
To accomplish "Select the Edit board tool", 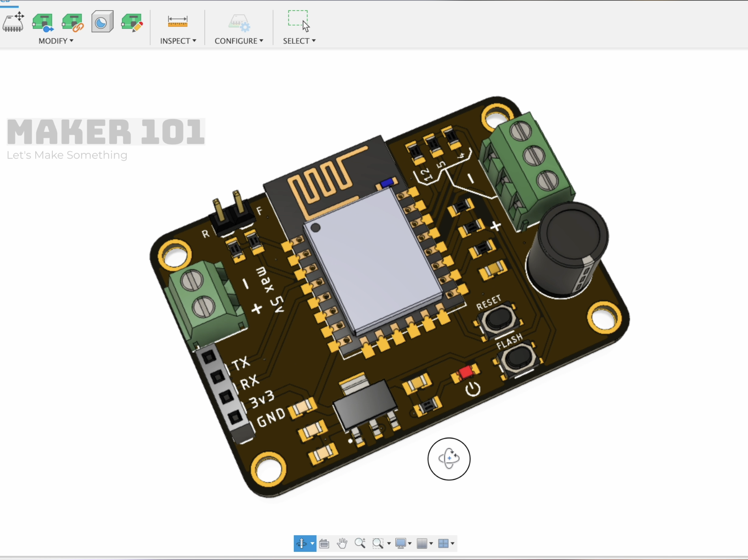I will (x=132, y=22).
